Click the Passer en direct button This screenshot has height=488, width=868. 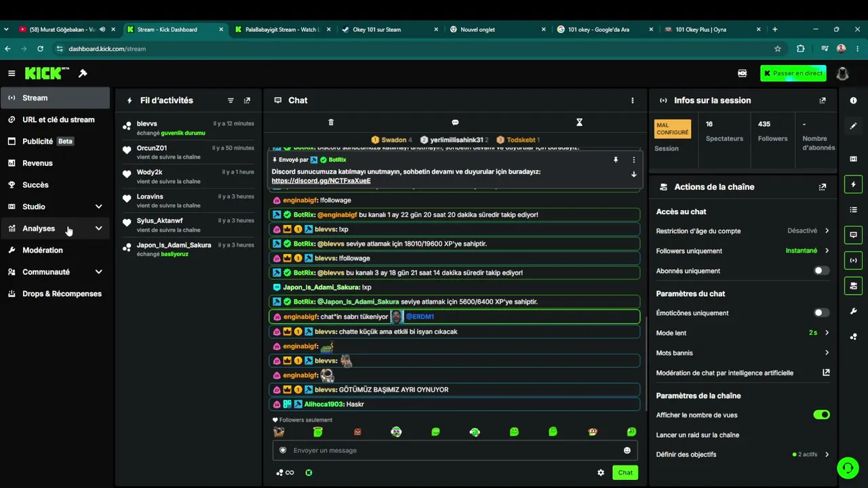point(793,73)
